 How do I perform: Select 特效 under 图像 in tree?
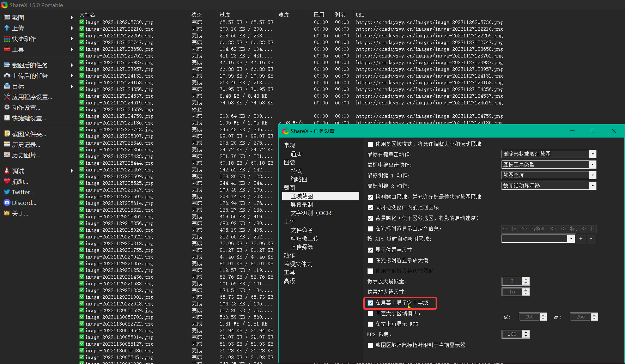[296, 171]
